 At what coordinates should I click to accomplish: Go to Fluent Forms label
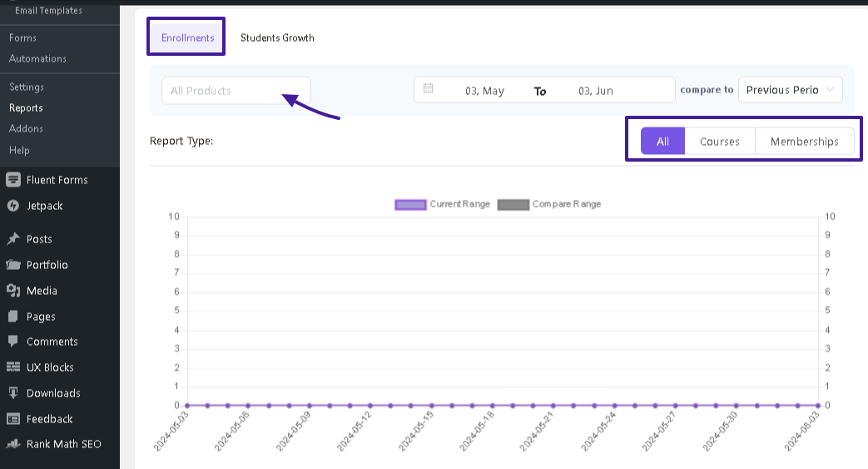[57, 180]
